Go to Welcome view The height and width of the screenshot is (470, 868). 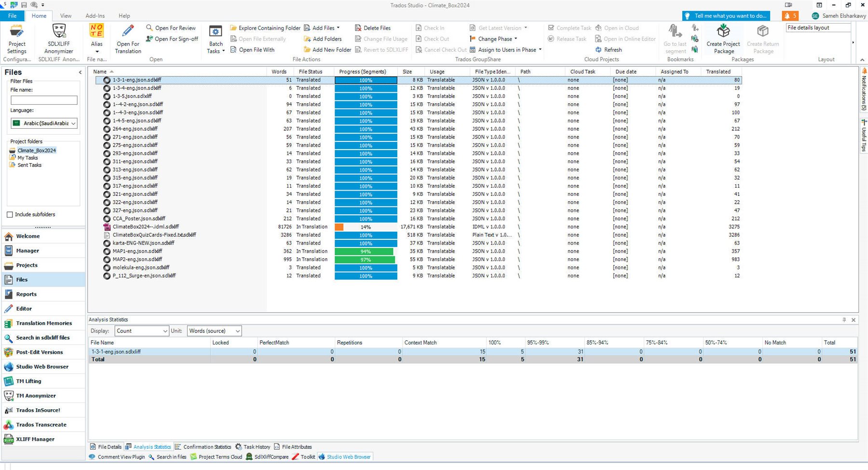coord(43,236)
